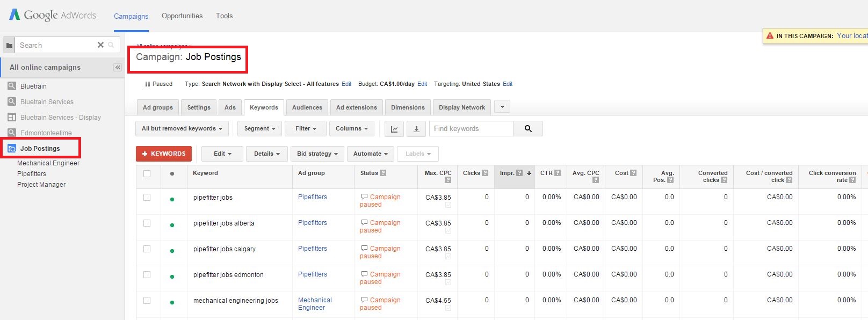Click the Converted clicks help icon
Viewport: 868px width, 320px height.
[x=724, y=180]
